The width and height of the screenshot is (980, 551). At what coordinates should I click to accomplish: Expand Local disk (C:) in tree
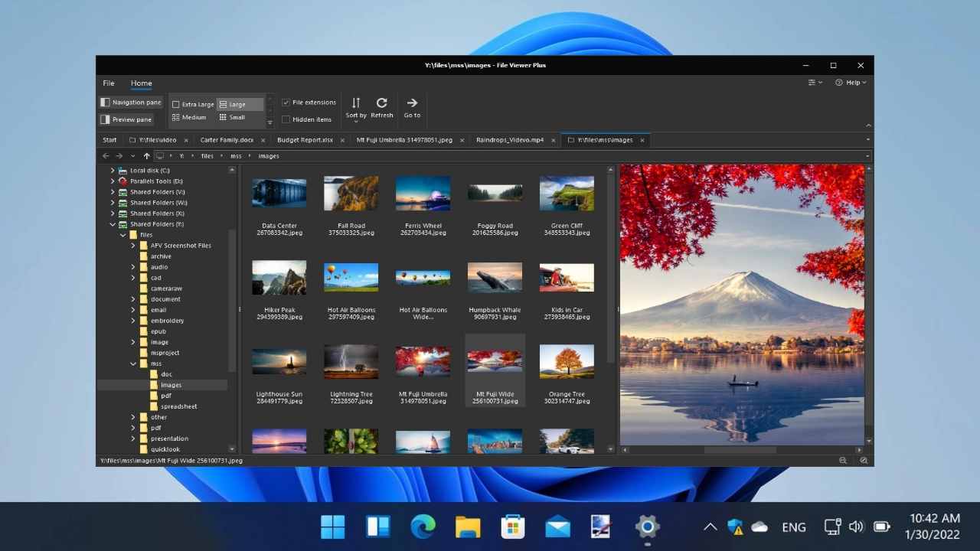(113, 171)
